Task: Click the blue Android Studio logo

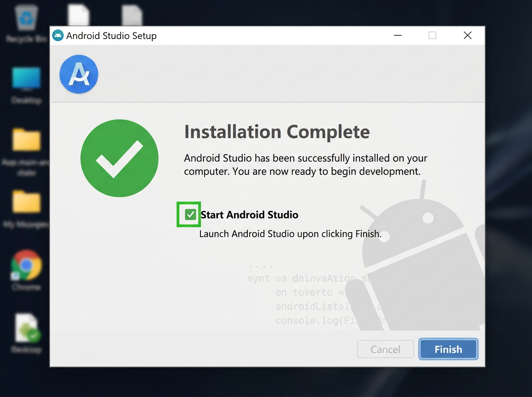Action: (79, 74)
